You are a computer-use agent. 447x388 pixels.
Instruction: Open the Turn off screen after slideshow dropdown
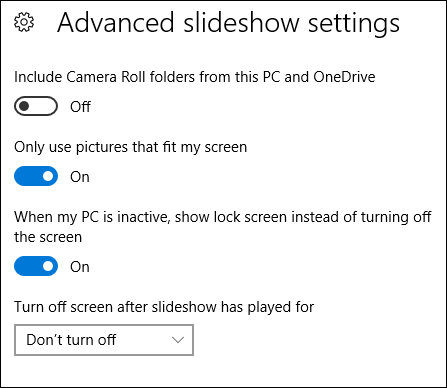click(x=104, y=340)
